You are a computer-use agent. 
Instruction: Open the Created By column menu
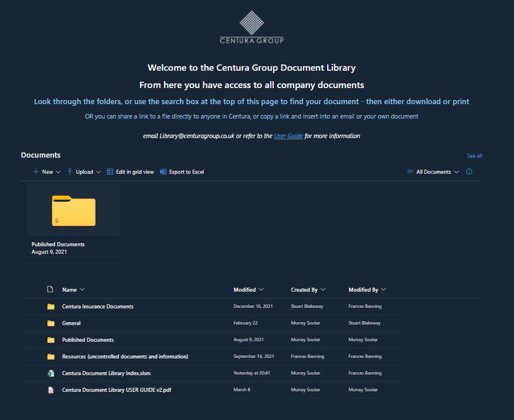coord(323,289)
